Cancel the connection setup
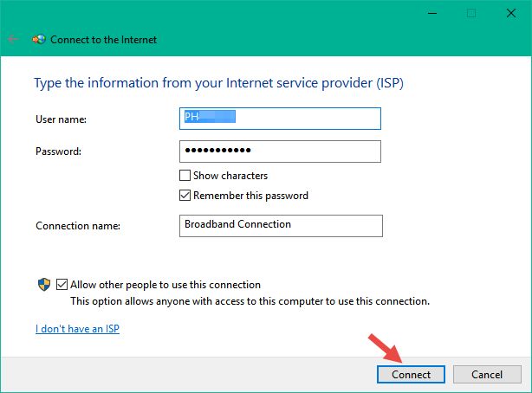 (487, 374)
